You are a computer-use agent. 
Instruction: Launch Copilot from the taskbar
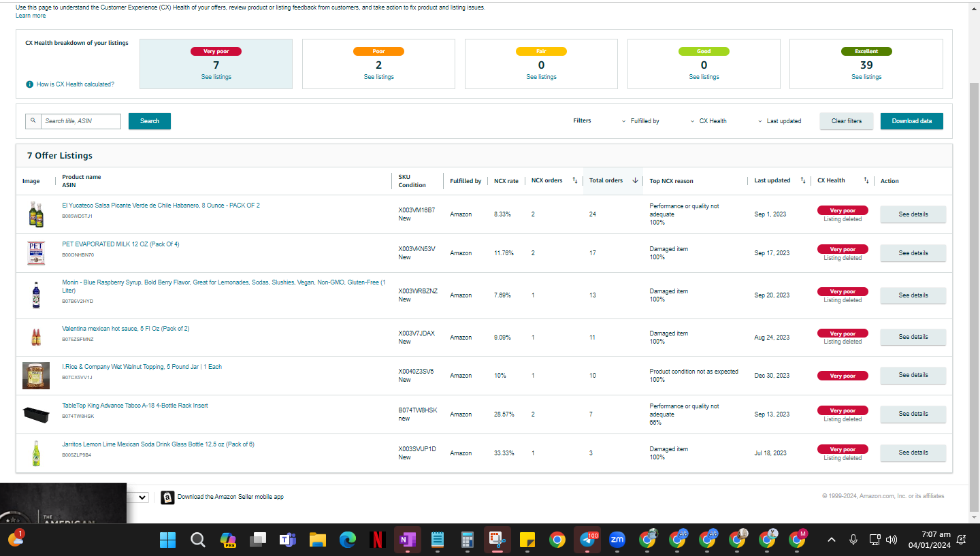pos(227,540)
